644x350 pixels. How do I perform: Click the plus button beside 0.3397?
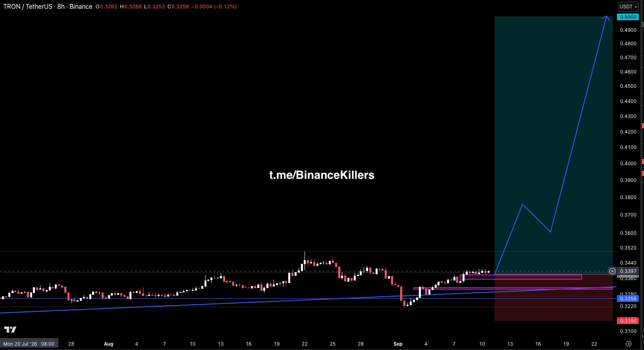(x=613, y=271)
